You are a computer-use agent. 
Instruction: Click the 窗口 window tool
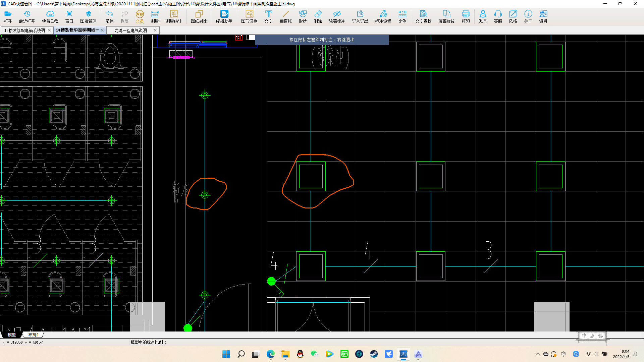(x=69, y=16)
